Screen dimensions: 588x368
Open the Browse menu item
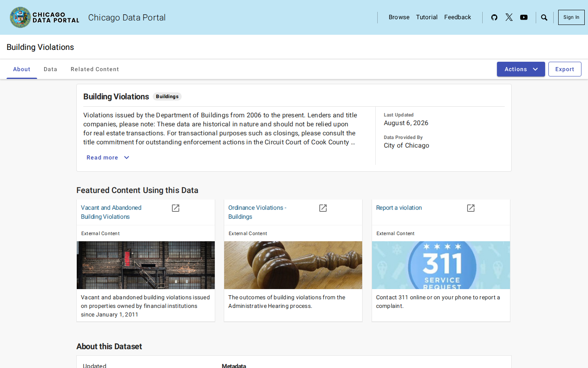coord(399,17)
